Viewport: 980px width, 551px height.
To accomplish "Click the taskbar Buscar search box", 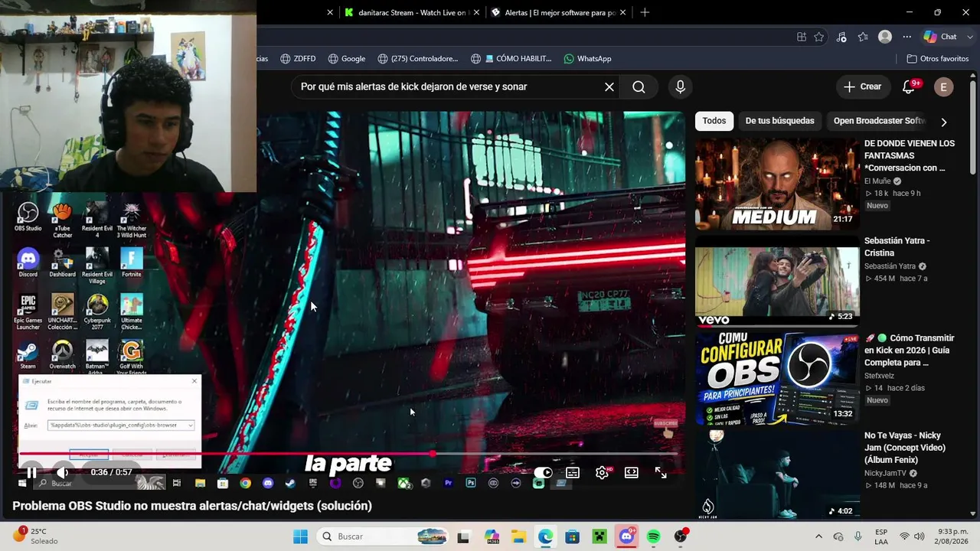I will (x=382, y=536).
